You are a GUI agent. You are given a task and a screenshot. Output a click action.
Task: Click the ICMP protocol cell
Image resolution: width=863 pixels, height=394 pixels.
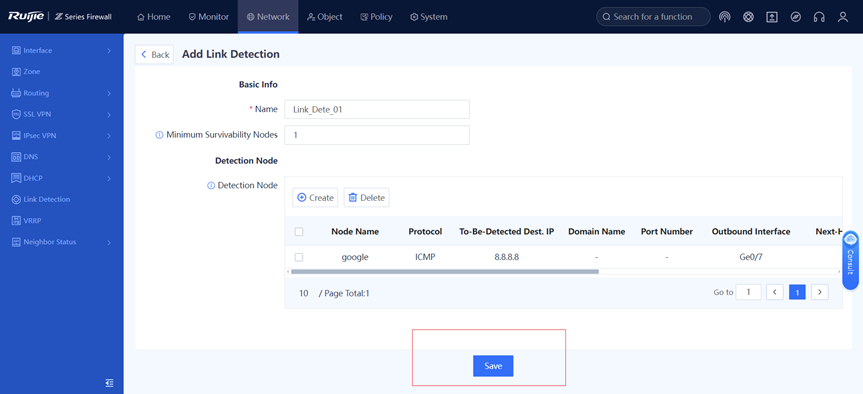[x=425, y=257]
